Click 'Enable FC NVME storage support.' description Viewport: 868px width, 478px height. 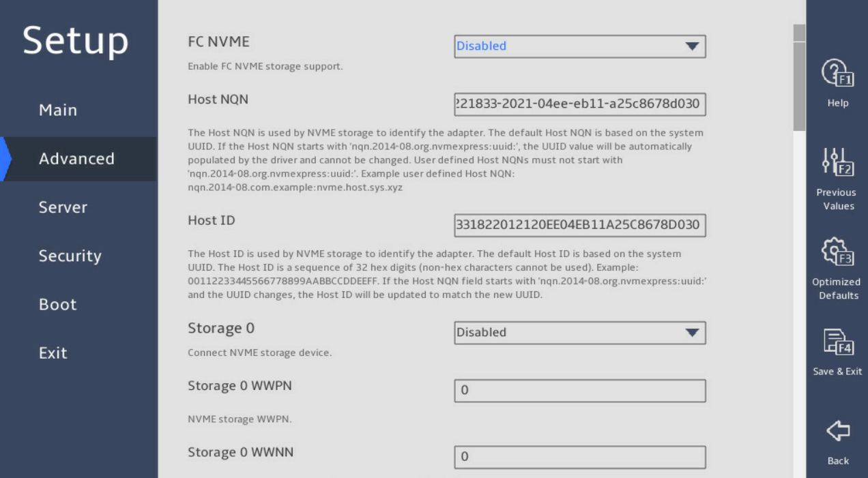click(265, 67)
